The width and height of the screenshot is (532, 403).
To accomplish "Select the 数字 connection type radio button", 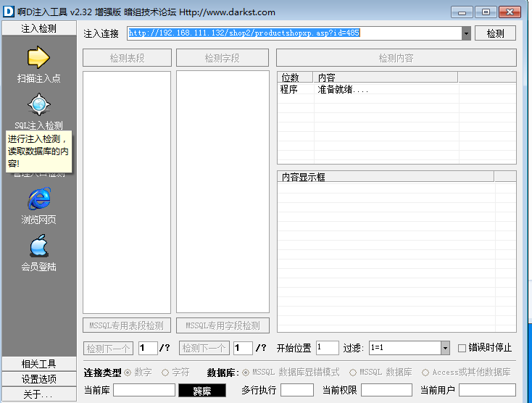I will point(128,373).
